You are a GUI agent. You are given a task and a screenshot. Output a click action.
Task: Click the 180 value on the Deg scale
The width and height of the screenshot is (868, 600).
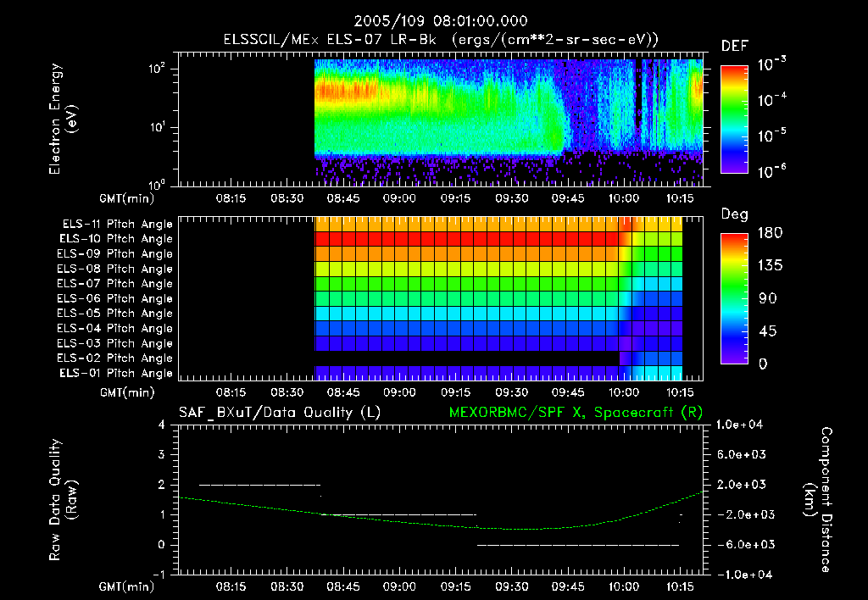click(x=770, y=233)
